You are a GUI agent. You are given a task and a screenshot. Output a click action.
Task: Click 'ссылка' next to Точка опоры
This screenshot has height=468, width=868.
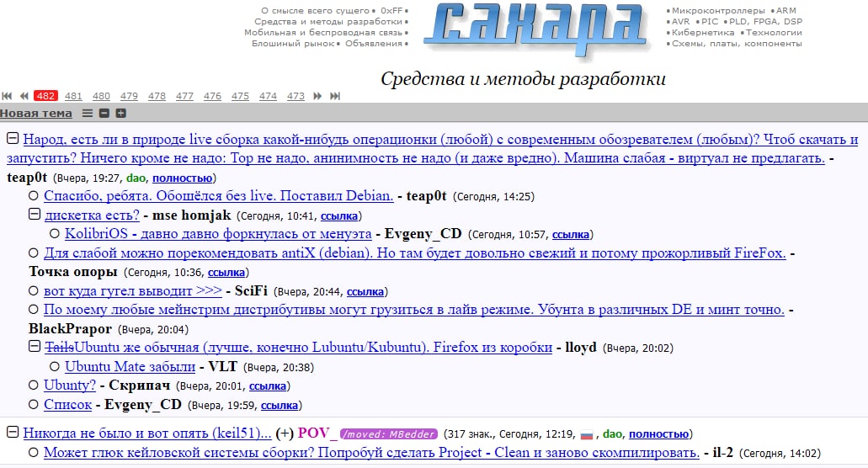226,272
